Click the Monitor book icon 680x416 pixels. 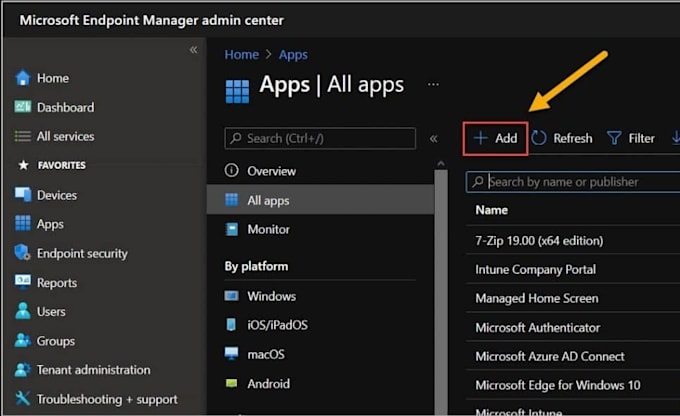(232, 229)
